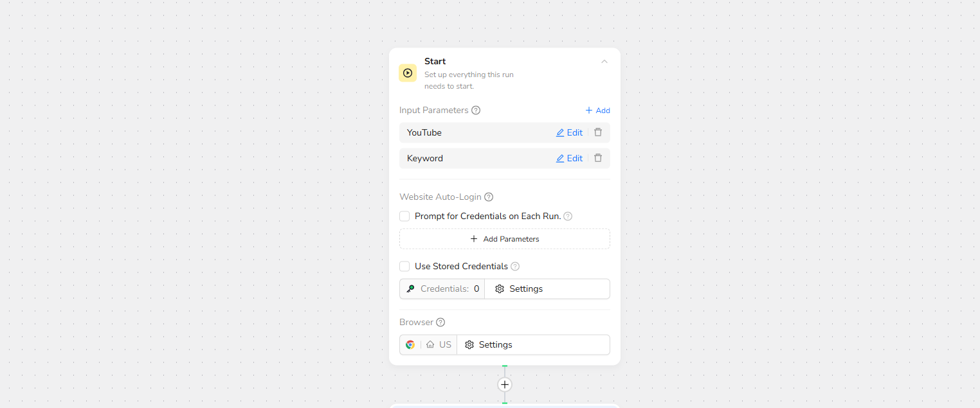Add a new input parameter
980x408 pixels.
(597, 111)
